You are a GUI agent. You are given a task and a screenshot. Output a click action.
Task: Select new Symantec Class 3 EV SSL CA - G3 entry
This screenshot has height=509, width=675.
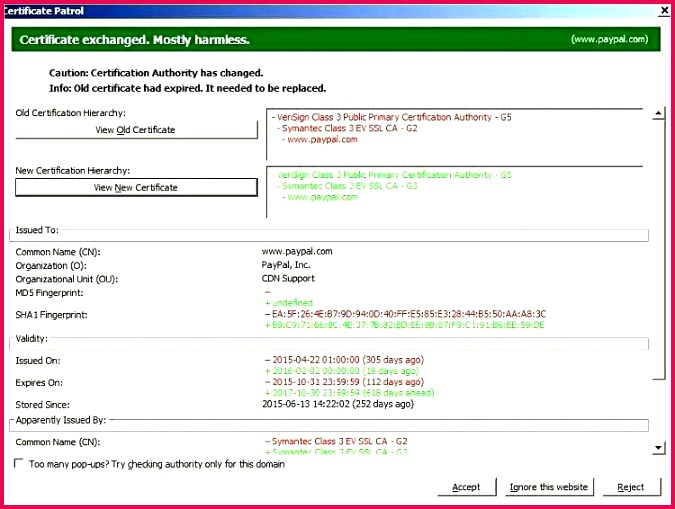tap(347, 186)
